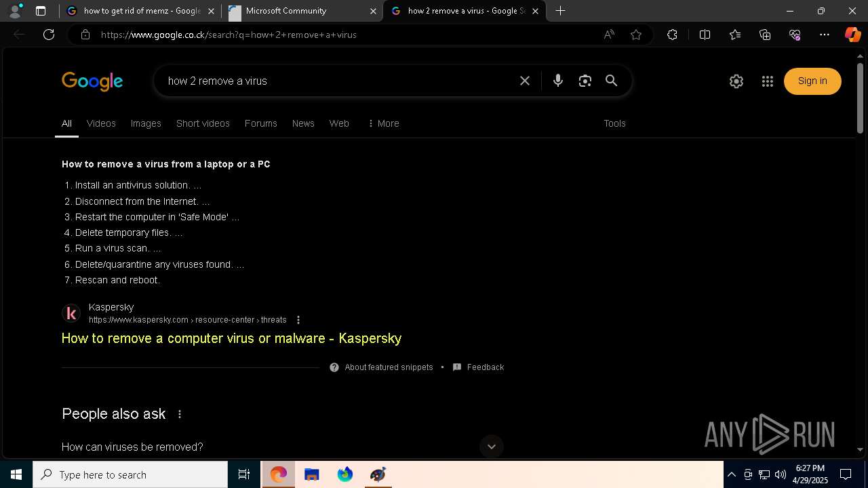Click the heading How to remove a virus from a laptop or a PC

coord(166,164)
